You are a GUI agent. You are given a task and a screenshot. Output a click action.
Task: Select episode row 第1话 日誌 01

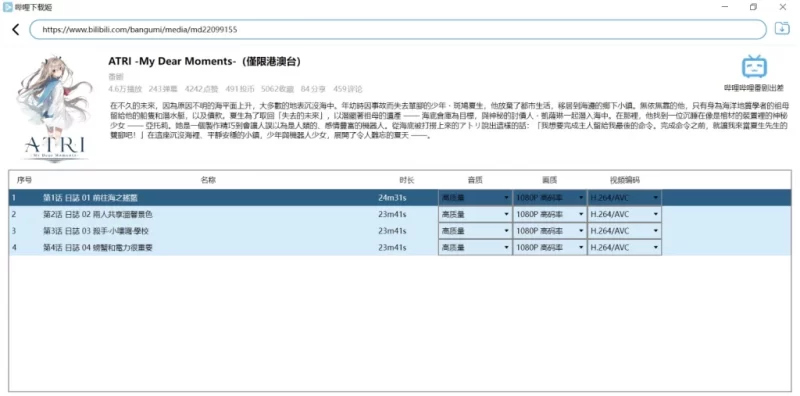coord(400,198)
